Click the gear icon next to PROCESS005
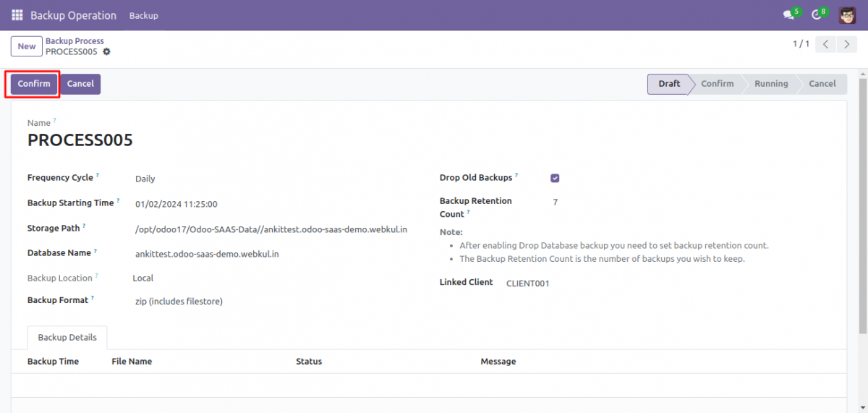Screen dimensions: 868x413 pos(107,52)
